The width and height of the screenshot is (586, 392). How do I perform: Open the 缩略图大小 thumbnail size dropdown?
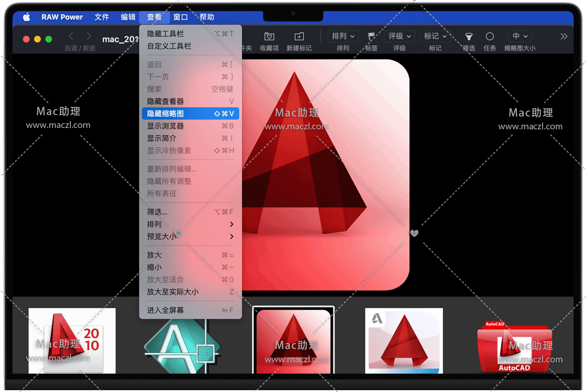[520, 37]
